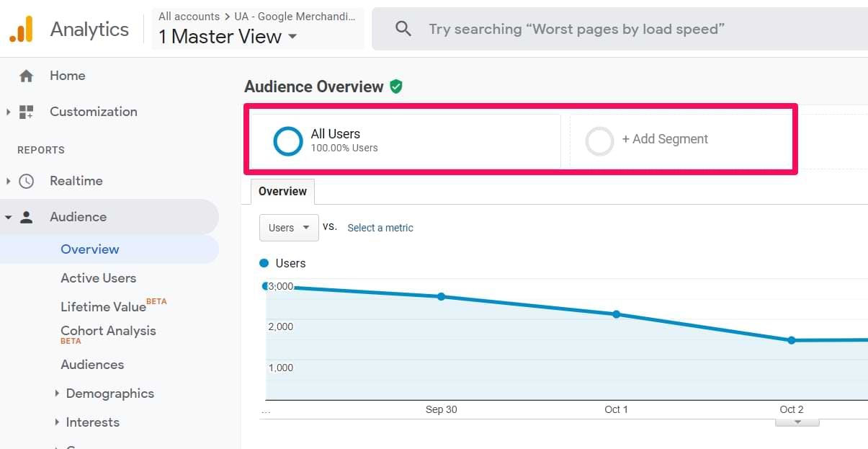The height and width of the screenshot is (449, 868).
Task: Expand the Interests section
Action: [x=93, y=422]
